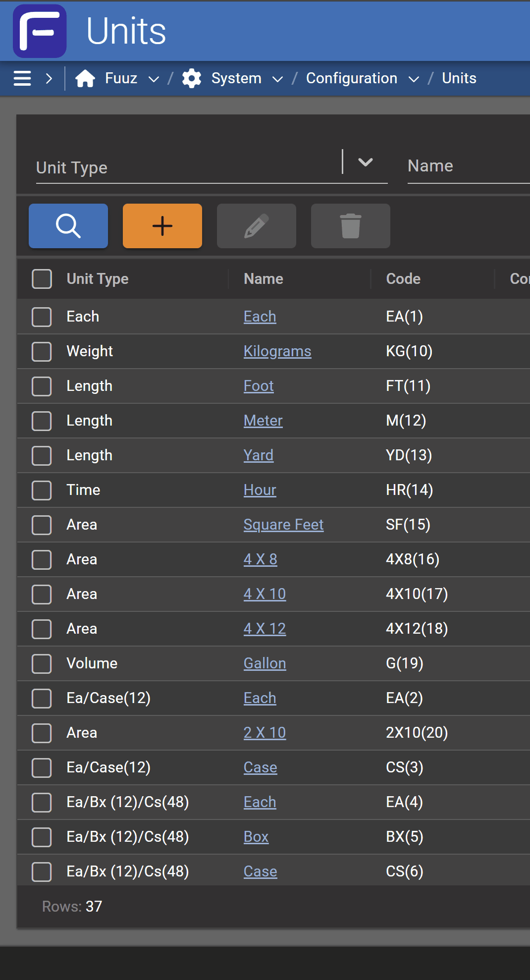
Task: Sort by the Code column header
Action: tap(403, 279)
